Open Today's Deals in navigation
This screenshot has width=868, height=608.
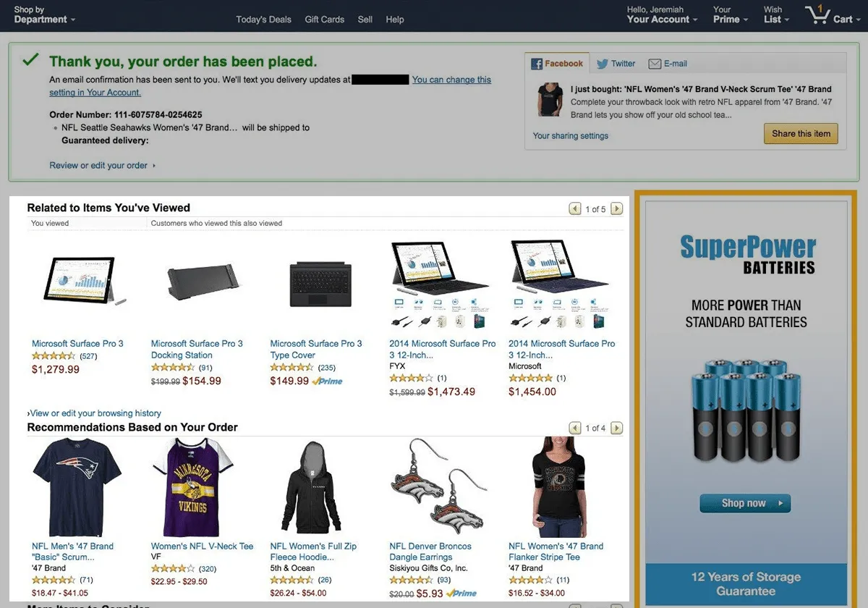click(x=263, y=20)
